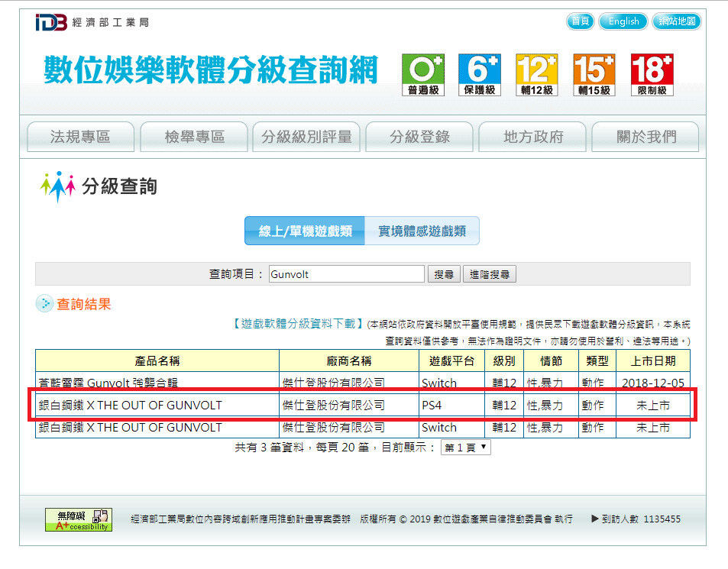The width and height of the screenshot is (728, 569).
Task: Switch to 線上/單機遊戲類 tab
Action: [305, 231]
